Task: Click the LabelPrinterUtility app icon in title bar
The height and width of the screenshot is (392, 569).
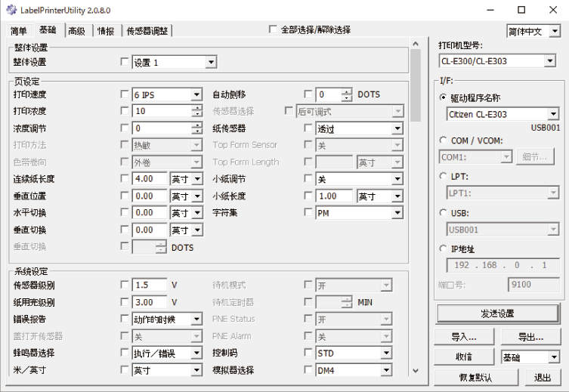Action: 10,10
